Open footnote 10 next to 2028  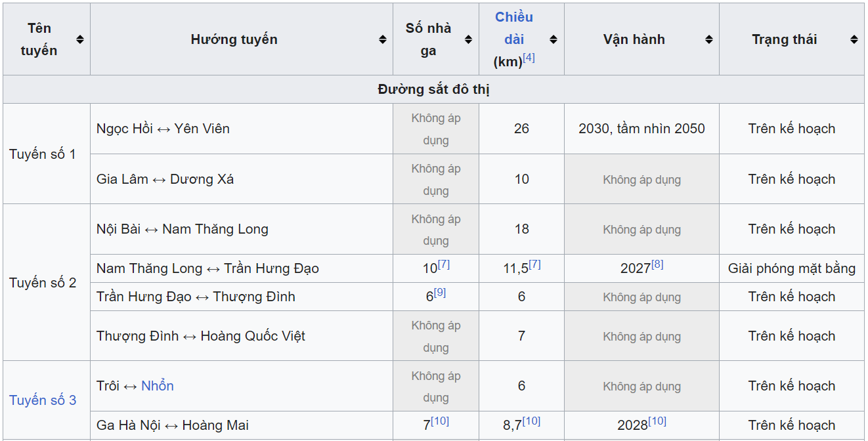657,421
